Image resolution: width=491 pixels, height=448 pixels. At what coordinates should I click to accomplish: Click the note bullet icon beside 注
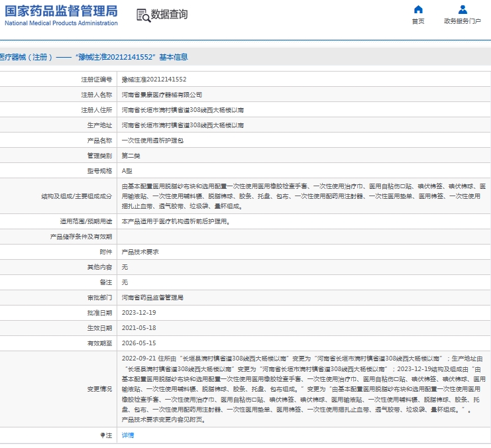pos(103,435)
